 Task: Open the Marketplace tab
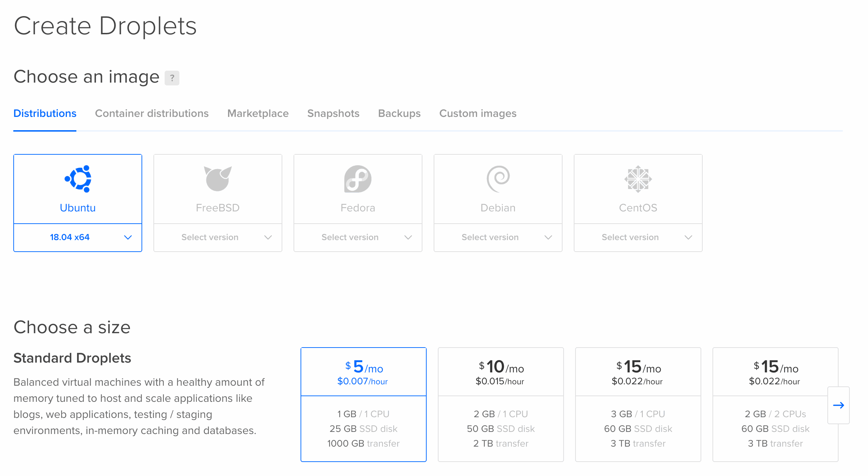258,113
